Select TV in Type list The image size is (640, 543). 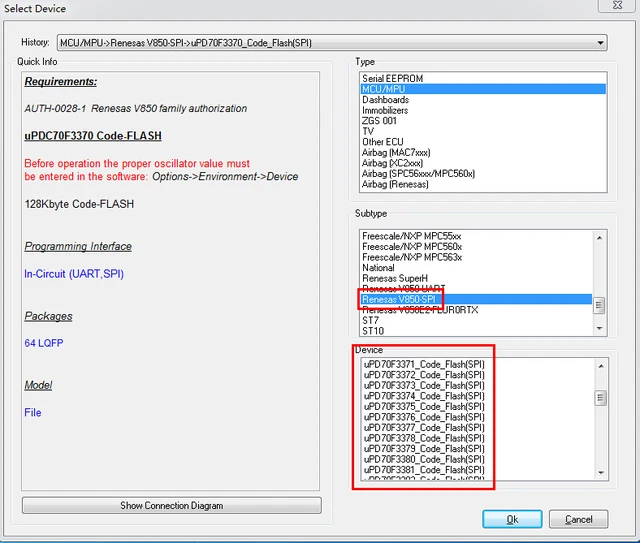tap(483, 131)
